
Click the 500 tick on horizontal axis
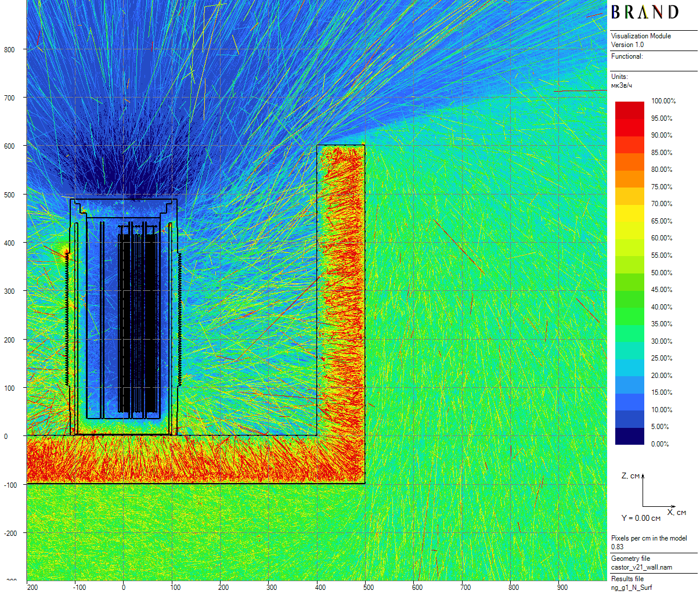pyautogui.click(x=369, y=588)
